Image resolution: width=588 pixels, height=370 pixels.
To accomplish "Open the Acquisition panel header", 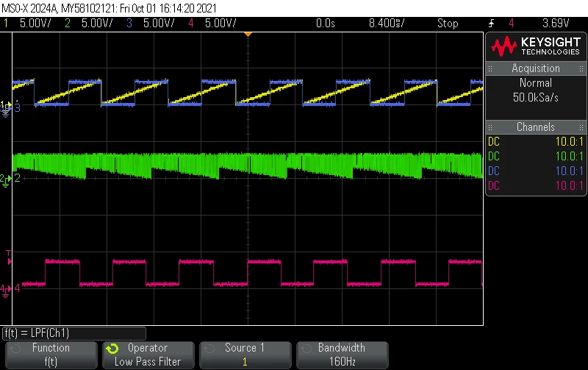I will pyautogui.click(x=536, y=68).
